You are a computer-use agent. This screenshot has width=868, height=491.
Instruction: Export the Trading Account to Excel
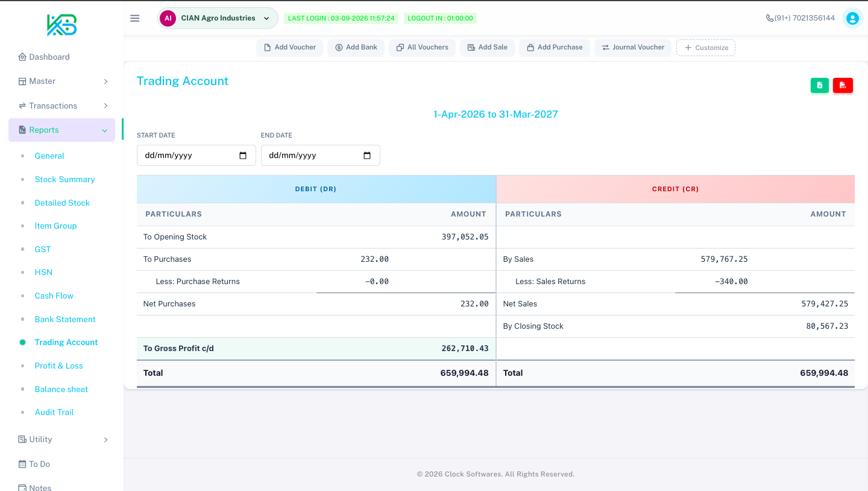[820, 86]
